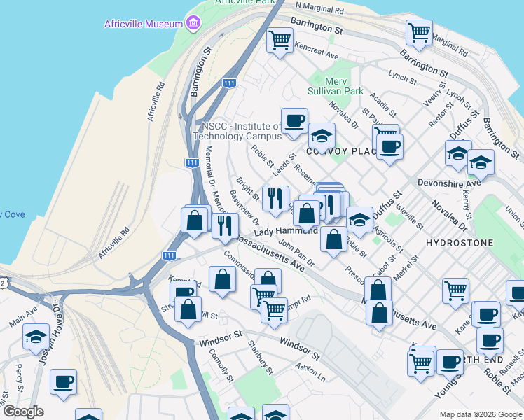Click the Highway 111 shield near Barrington St

pos(229,83)
